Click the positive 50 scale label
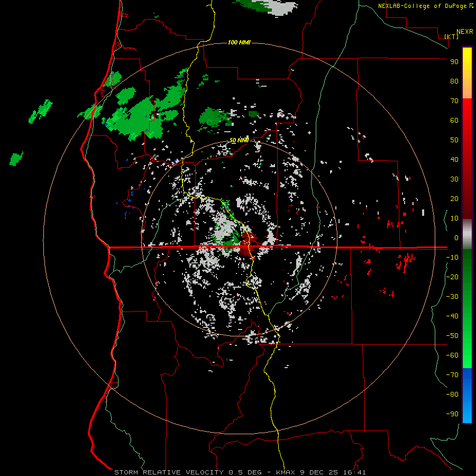Screen dimensions: 476x476 coord(454,140)
